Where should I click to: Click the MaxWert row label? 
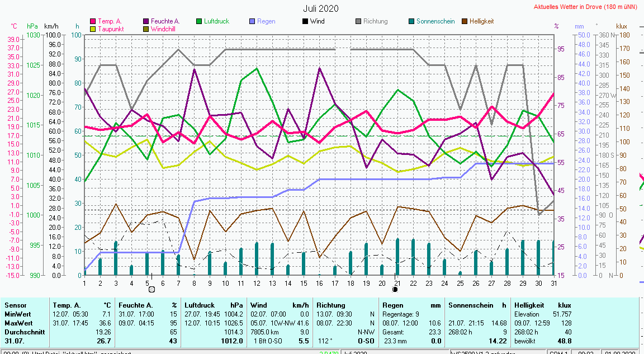click(x=18, y=323)
